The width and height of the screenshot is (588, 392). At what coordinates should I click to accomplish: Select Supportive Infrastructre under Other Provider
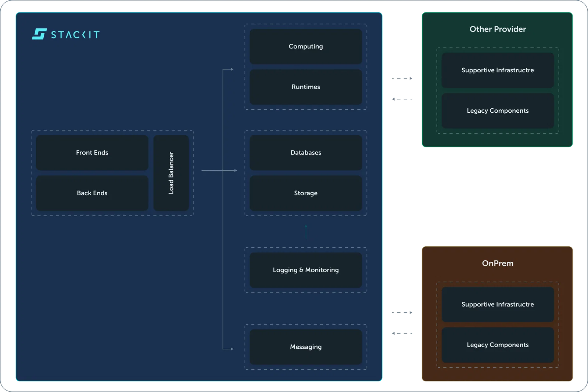tap(498, 70)
